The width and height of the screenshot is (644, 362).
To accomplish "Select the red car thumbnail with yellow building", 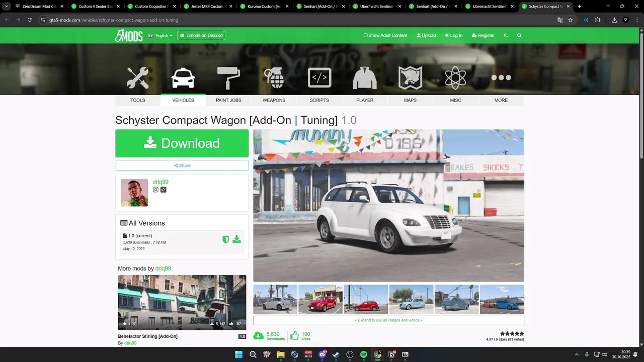I will point(320,300).
